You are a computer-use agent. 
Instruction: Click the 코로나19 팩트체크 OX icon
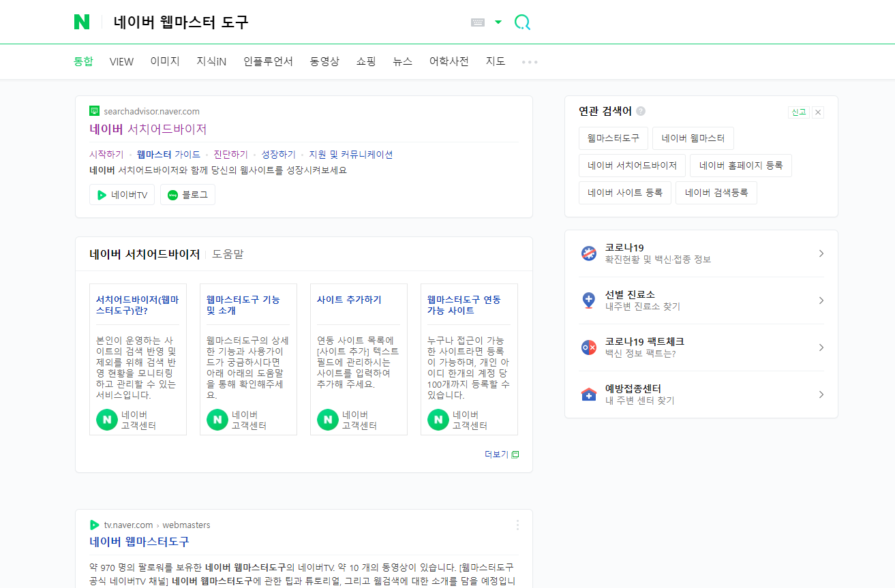coord(589,347)
